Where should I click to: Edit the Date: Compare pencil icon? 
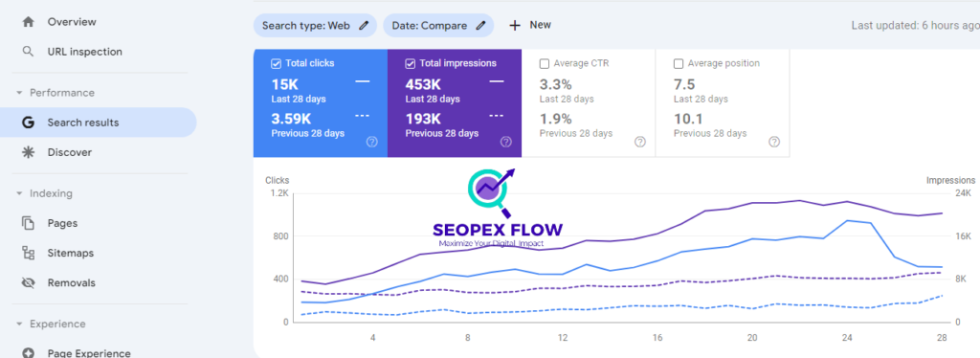click(x=480, y=26)
